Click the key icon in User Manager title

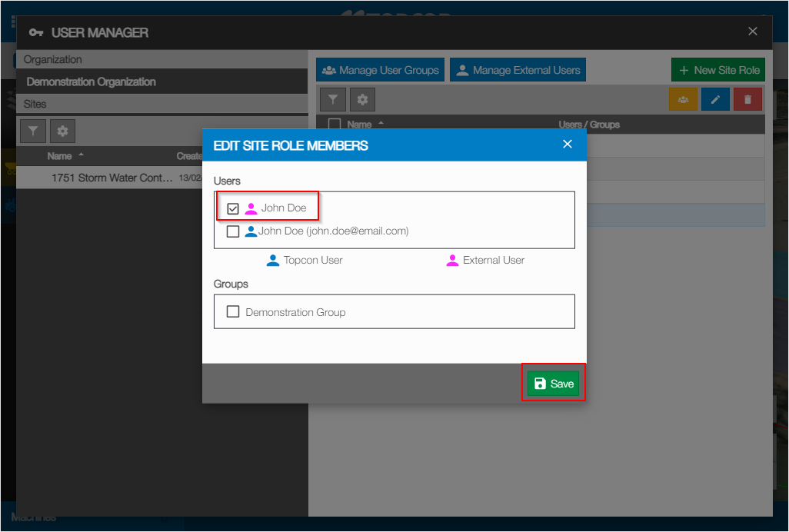(35, 33)
